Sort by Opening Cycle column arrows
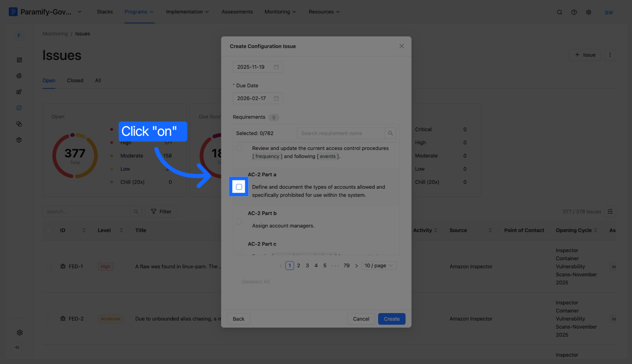The height and width of the screenshot is (364, 632). [x=596, y=231]
